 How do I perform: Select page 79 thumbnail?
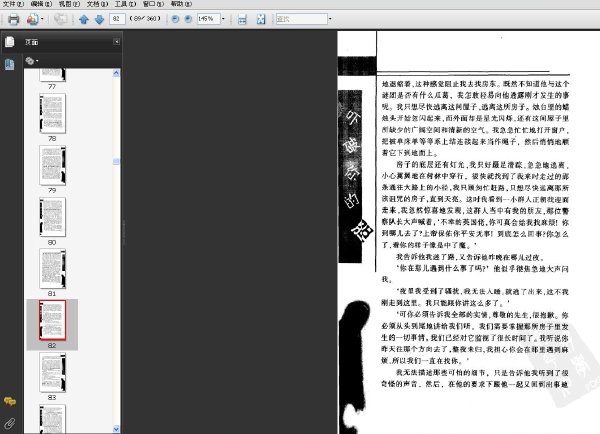pos(52,165)
